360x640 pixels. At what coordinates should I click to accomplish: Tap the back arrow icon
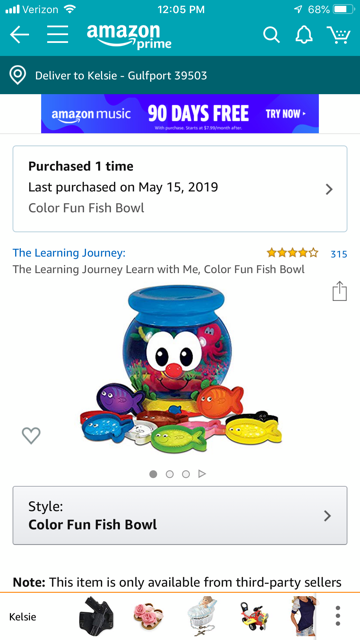(x=19, y=35)
